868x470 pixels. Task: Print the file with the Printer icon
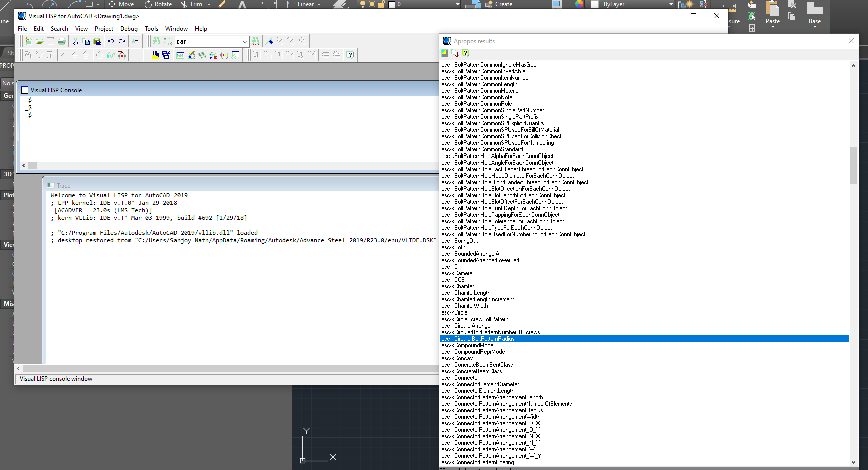(x=61, y=41)
